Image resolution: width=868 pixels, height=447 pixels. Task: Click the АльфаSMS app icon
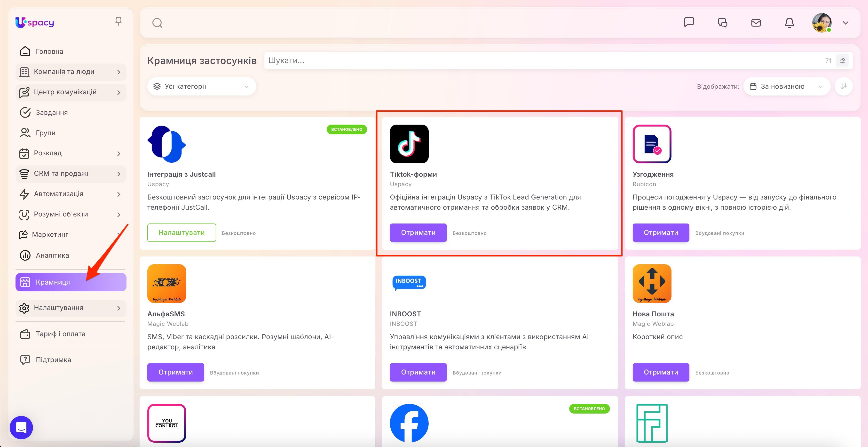point(166,284)
